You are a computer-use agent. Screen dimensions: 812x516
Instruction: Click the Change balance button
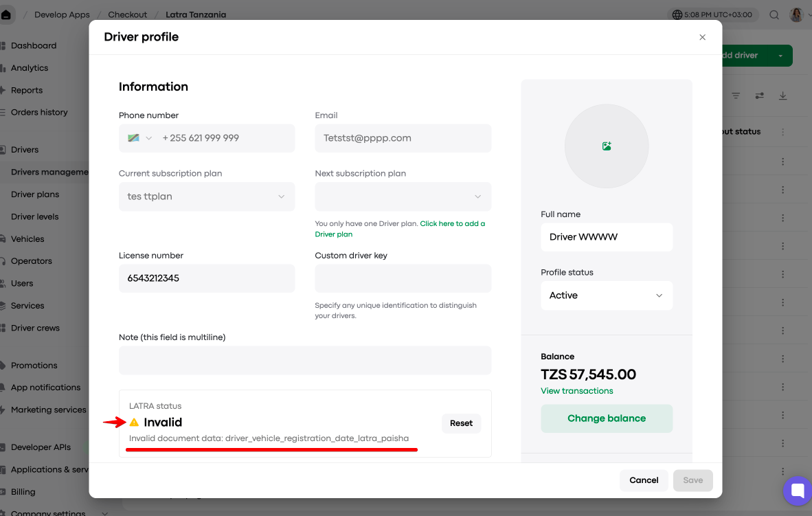[607, 418]
